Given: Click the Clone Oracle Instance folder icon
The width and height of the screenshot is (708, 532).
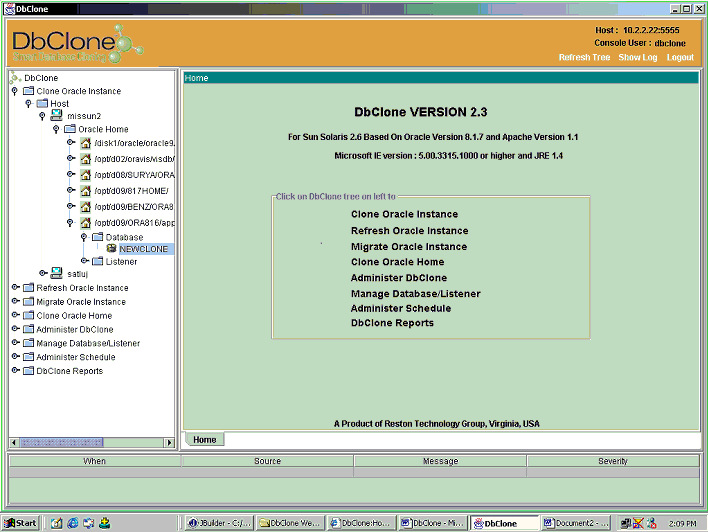Looking at the screenshot, I should (28, 91).
